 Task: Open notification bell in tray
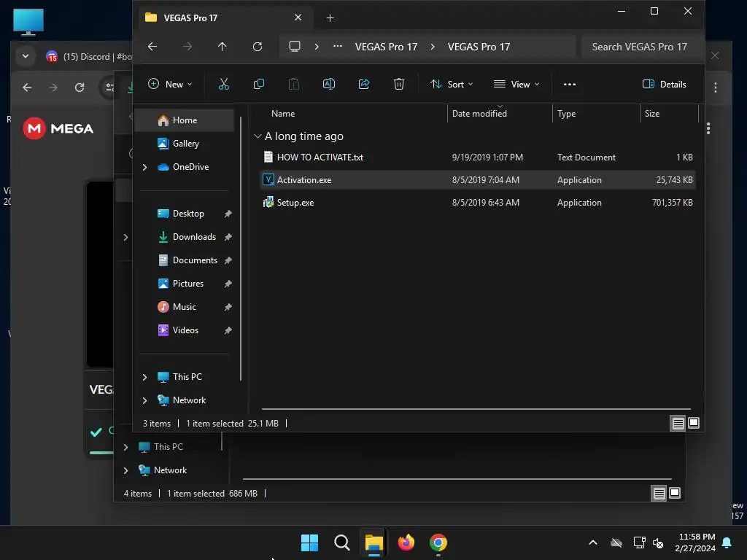(x=727, y=542)
